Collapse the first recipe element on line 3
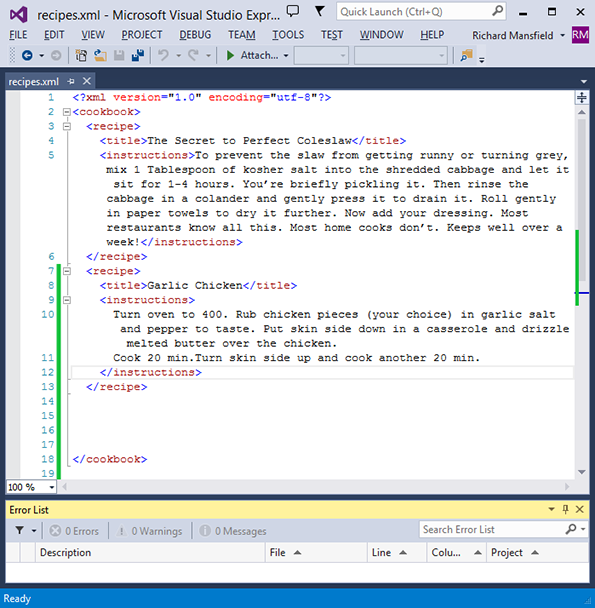 click(67, 126)
